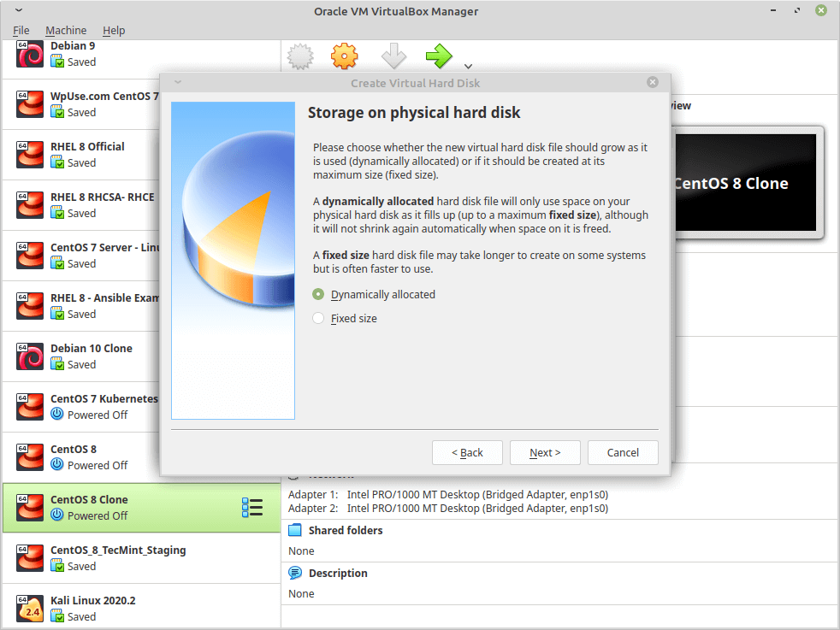Open the main window title bar menu chevron
This screenshot has width=840, height=630.
(18, 10)
